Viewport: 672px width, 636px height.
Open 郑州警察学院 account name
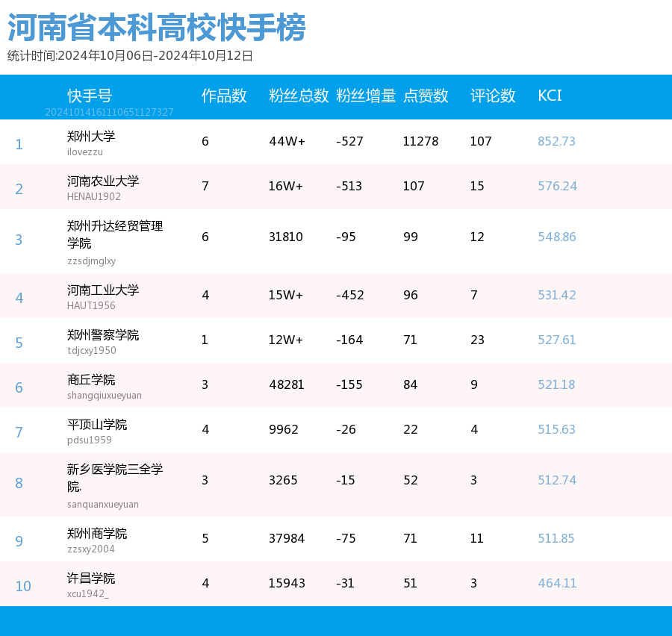[x=103, y=334]
